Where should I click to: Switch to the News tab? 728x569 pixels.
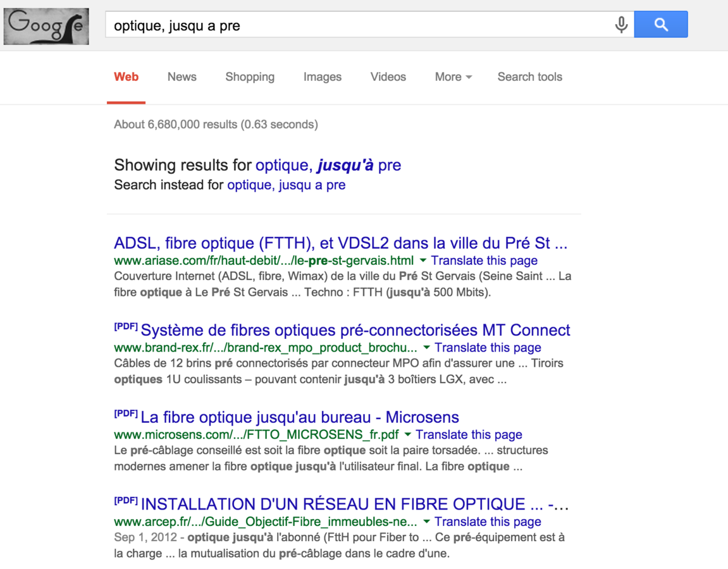[182, 76]
